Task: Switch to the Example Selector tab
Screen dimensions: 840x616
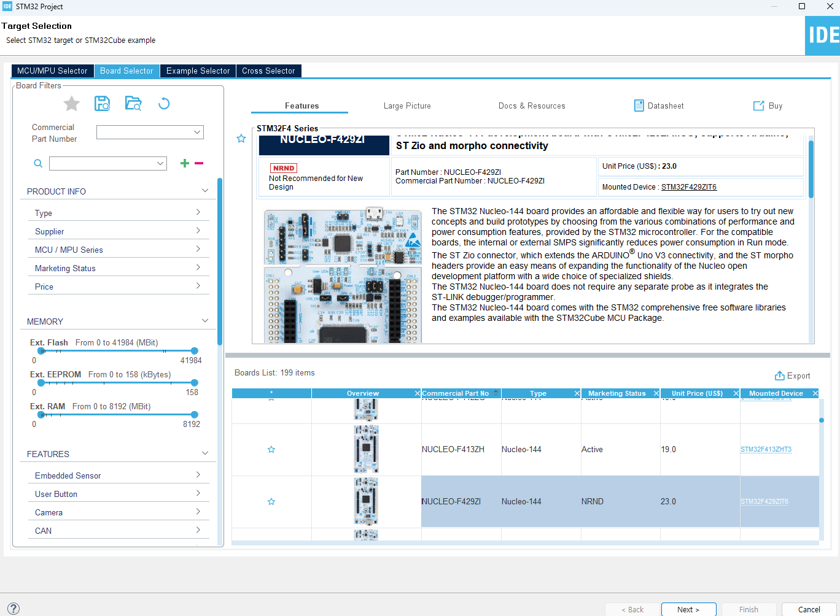Action: [198, 71]
